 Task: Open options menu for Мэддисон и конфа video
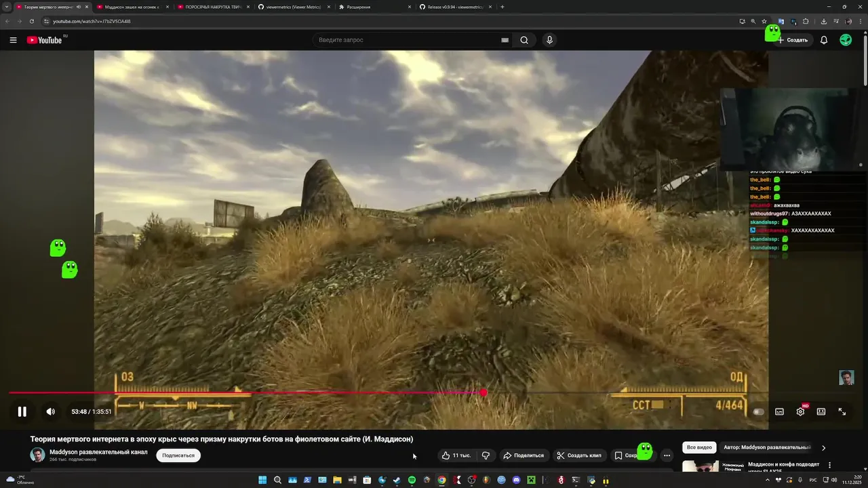829,465
